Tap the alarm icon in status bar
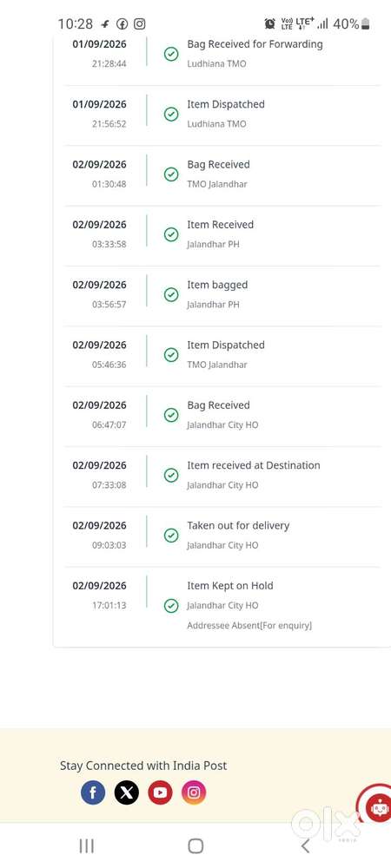This screenshot has width=391, height=868. 269,23
